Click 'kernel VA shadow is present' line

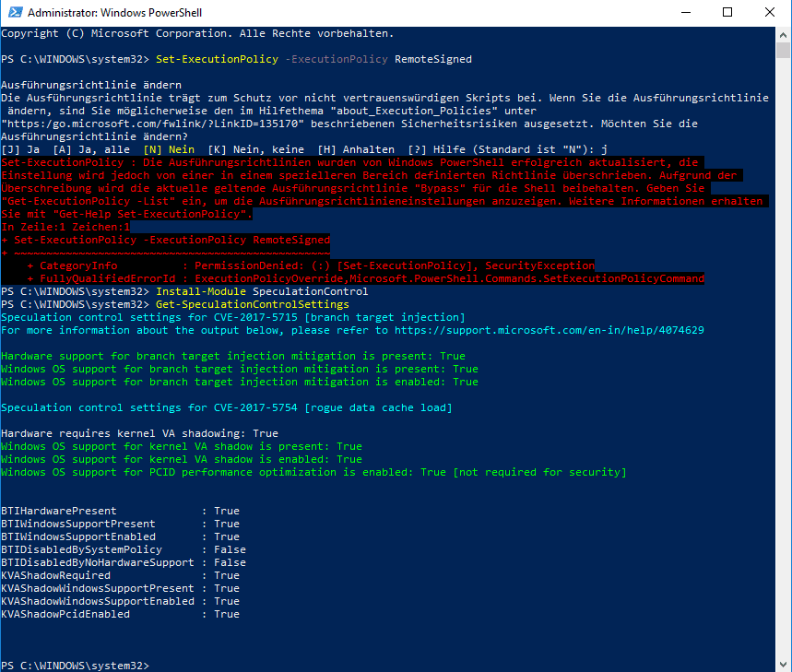[x=182, y=446]
